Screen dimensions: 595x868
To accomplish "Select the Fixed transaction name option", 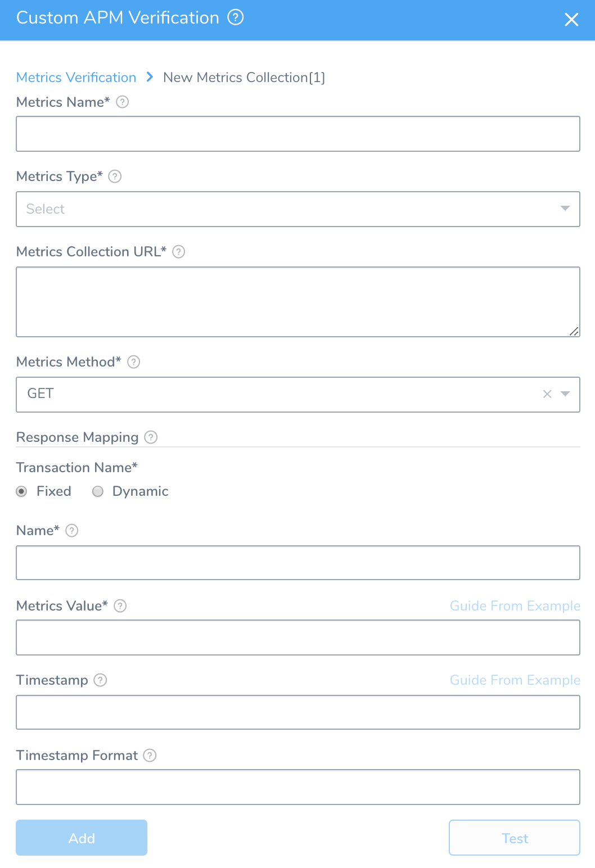I will 21,491.
